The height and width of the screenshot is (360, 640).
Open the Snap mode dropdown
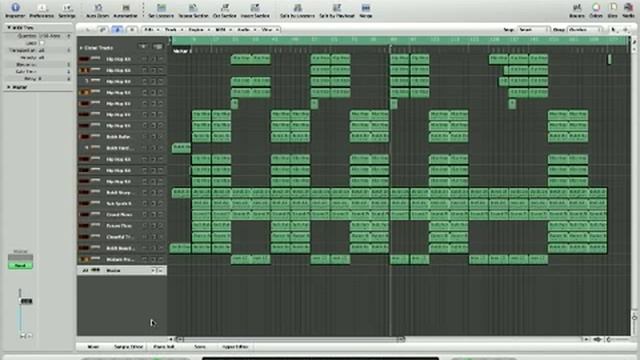(534, 29)
